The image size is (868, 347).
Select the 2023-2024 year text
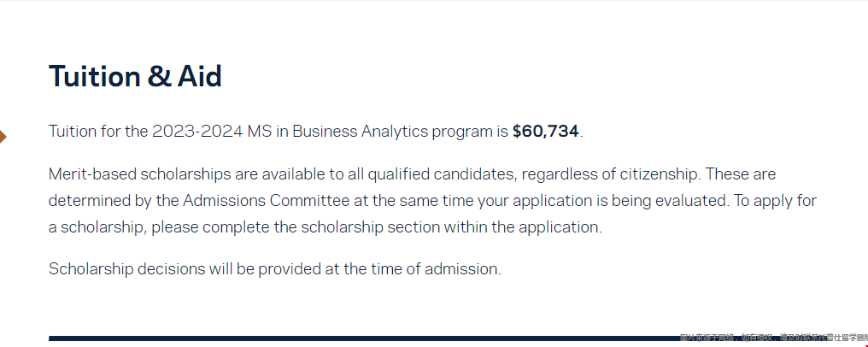coord(197,131)
